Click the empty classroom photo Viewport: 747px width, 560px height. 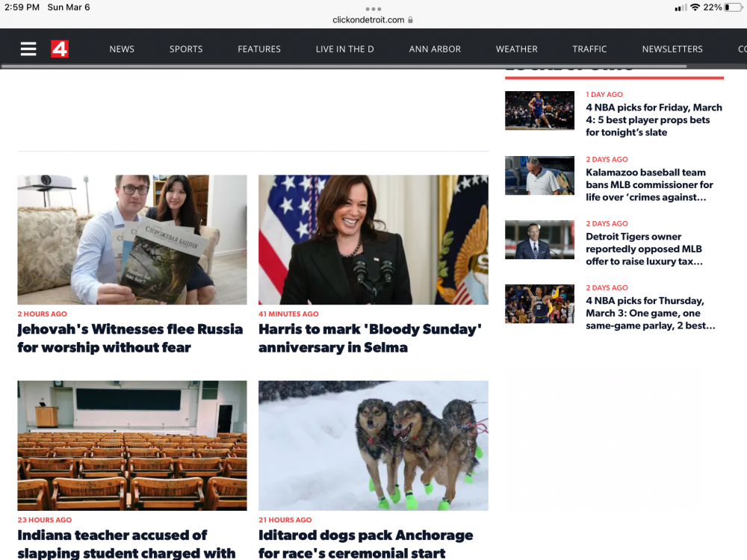132,445
